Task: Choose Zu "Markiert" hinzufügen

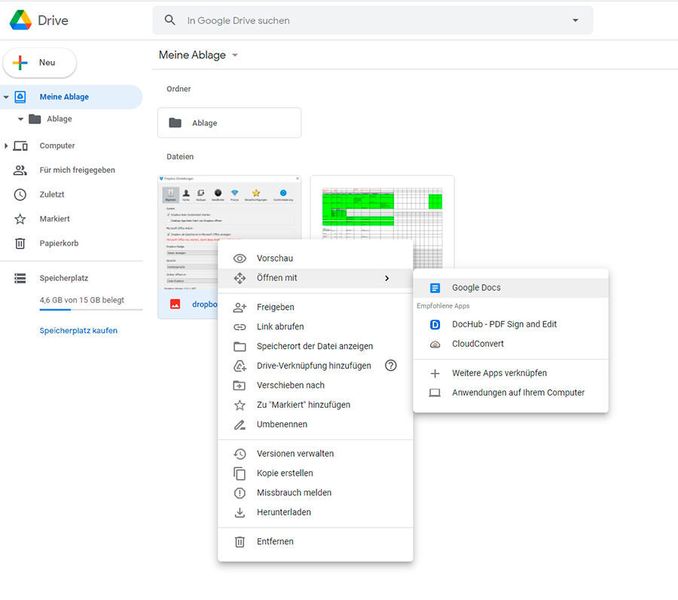Action: pyautogui.click(x=315, y=405)
